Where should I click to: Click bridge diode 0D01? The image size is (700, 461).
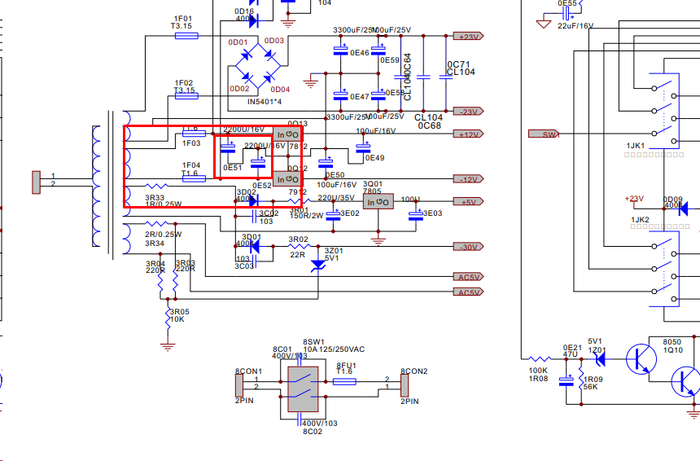coord(246,55)
